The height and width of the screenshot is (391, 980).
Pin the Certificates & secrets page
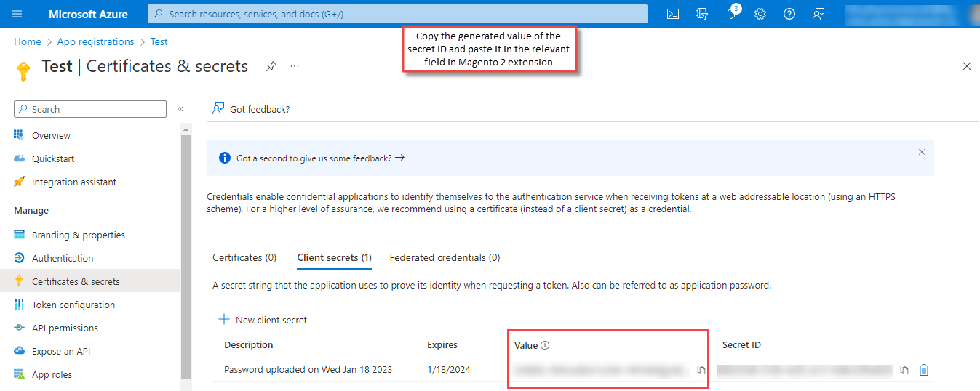click(271, 66)
